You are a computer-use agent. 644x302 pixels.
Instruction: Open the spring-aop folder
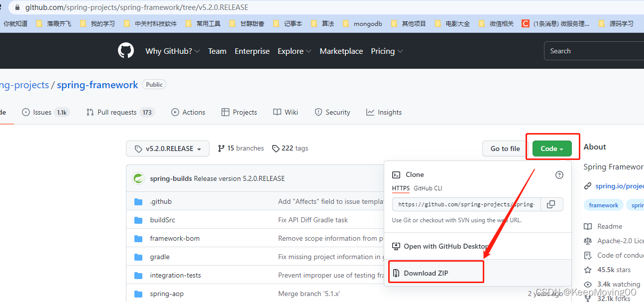coord(167,294)
